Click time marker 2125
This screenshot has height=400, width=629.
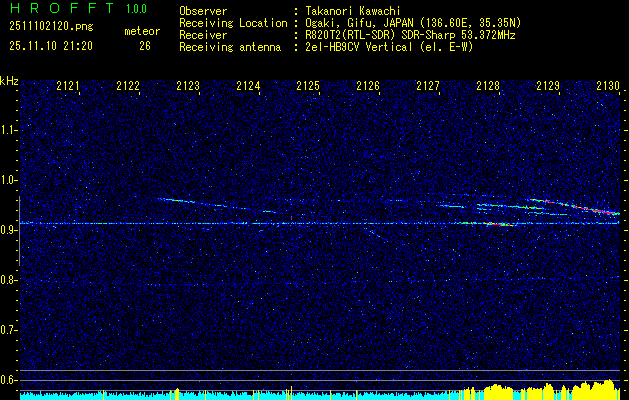click(308, 86)
